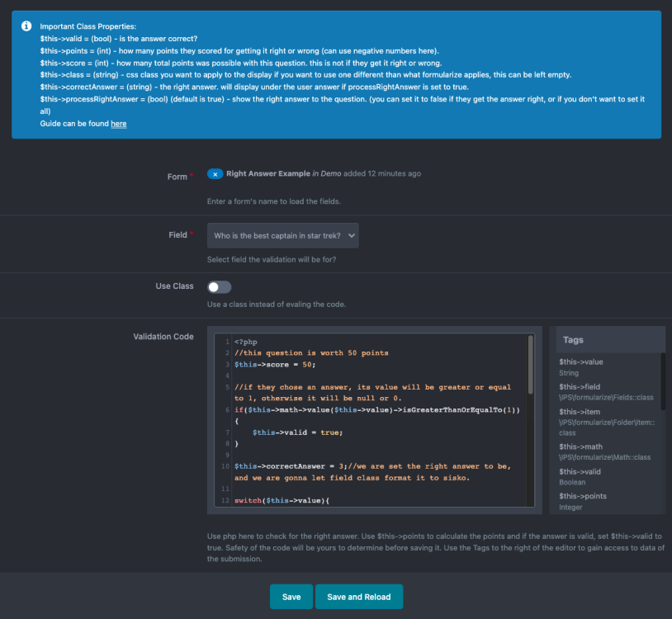Insert the $this->valid tag
Image resolution: width=672 pixels, height=619 pixels.
[x=579, y=471]
